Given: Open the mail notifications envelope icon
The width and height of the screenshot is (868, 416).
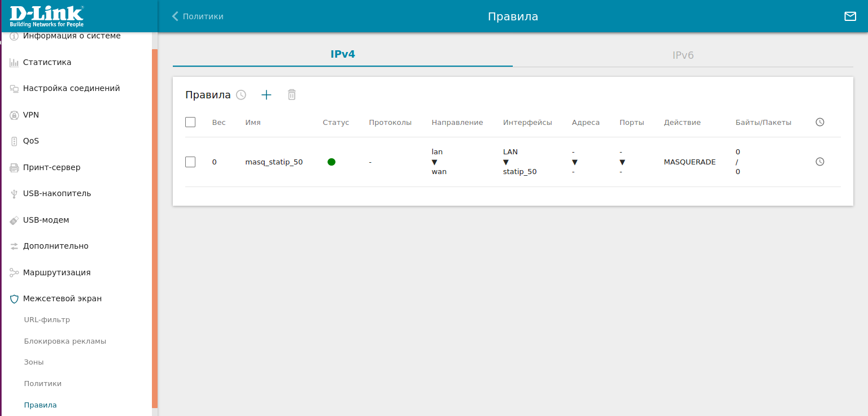Looking at the screenshot, I should [x=850, y=16].
